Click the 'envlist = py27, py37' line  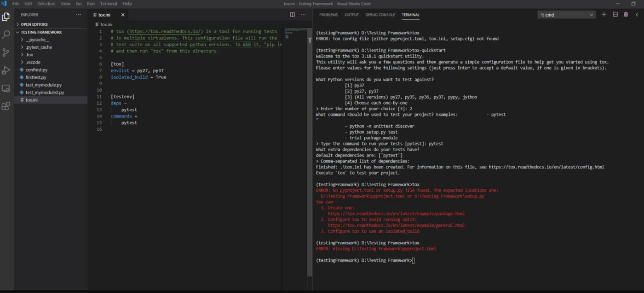(x=137, y=70)
